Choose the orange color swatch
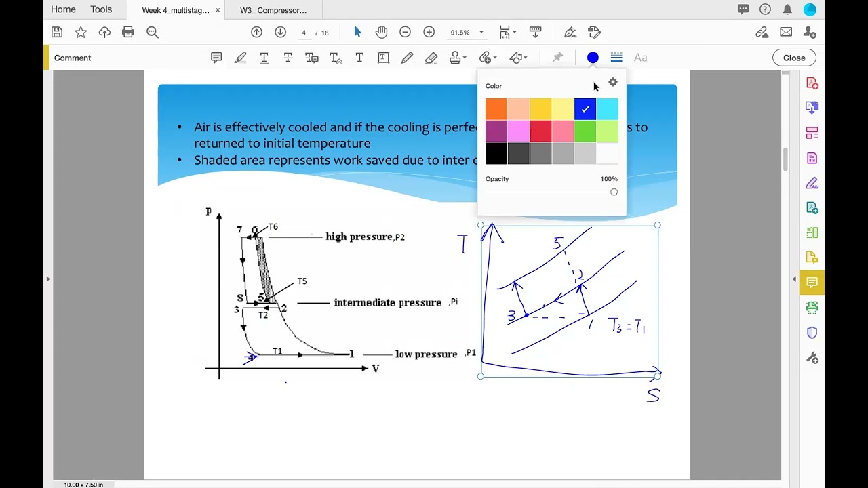Screen dimensions: 868x488 point(496,109)
